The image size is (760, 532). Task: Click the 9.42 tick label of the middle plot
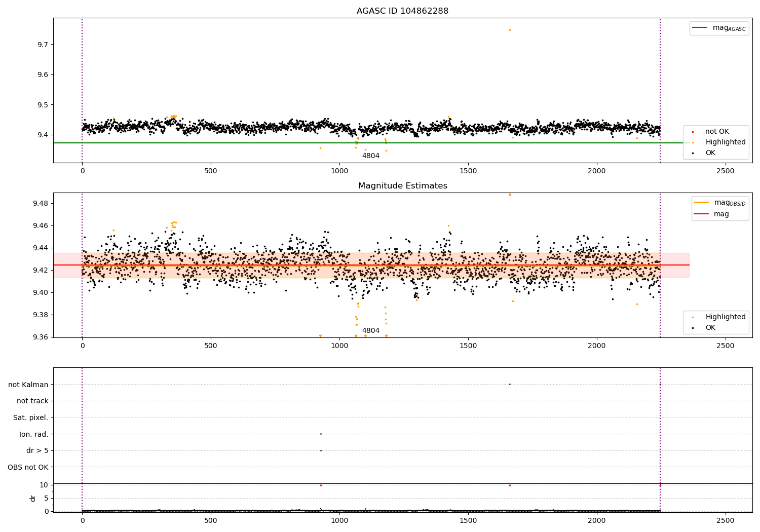pyautogui.click(x=40, y=270)
